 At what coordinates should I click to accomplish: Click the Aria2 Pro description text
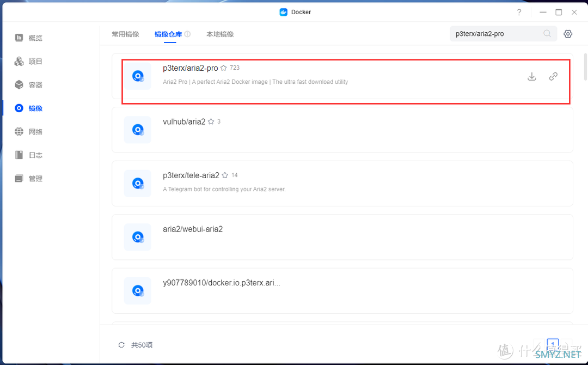point(255,82)
